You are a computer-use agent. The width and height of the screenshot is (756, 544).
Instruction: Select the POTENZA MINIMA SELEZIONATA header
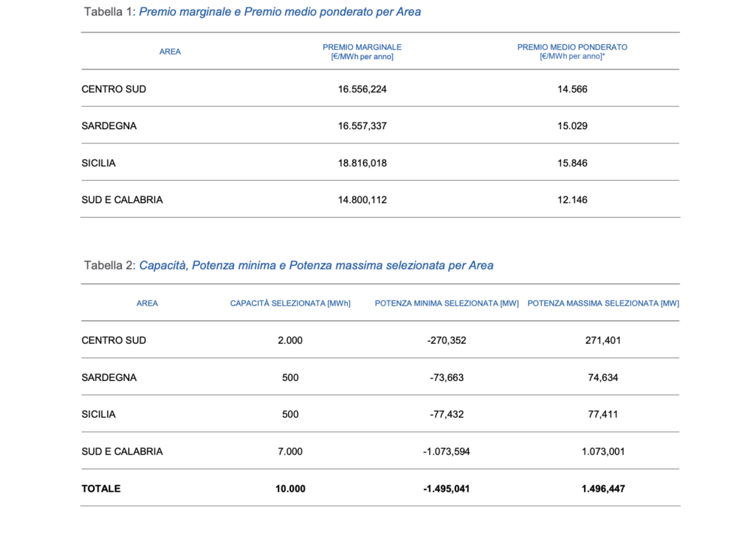click(447, 303)
